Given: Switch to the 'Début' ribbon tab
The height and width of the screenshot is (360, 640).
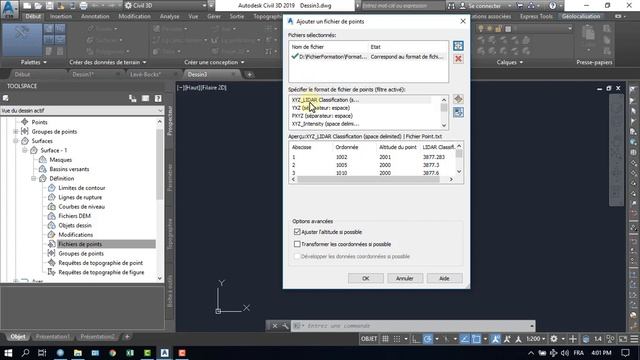Looking at the screenshot, I should 33,16.
